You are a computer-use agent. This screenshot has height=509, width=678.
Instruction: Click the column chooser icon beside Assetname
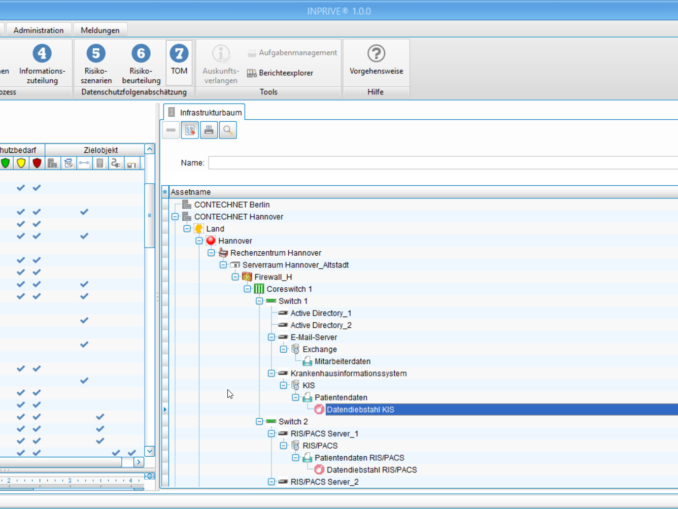pyautogui.click(x=165, y=192)
